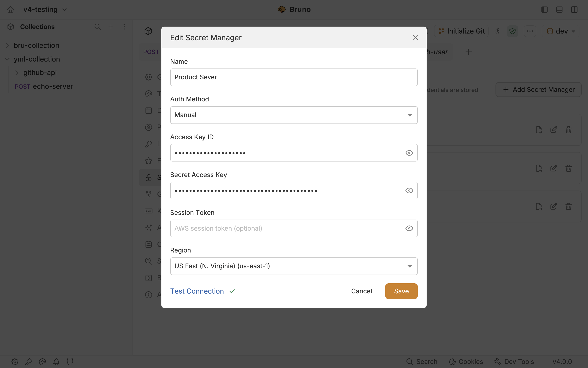Image resolution: width=588 pixels, height=368 pixels.
Task: Click the Secret Access Key field
Action: pos(294,191)
